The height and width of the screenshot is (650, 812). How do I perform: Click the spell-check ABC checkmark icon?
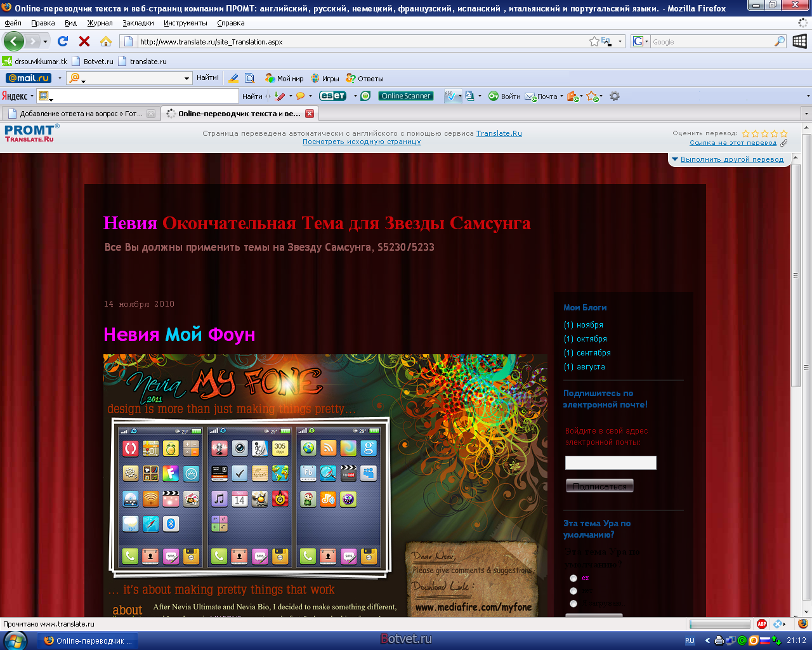[450, 96]
